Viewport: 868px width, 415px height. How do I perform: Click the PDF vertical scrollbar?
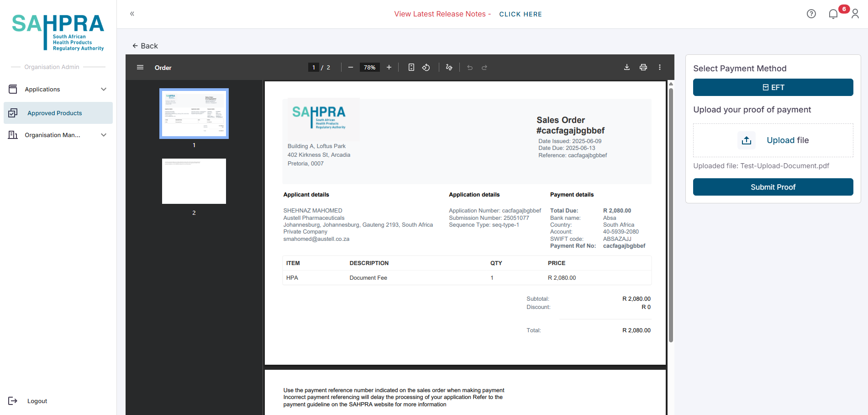[671, 215]
